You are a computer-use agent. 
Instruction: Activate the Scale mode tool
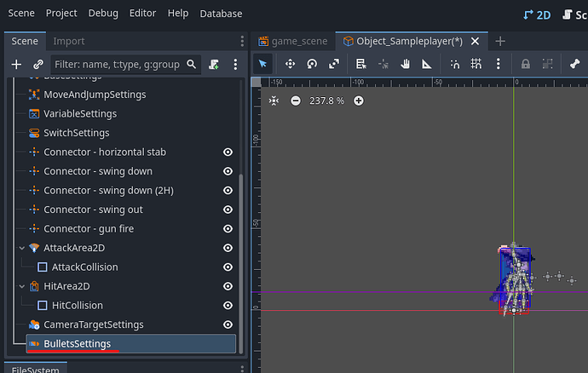pyautogui.click(x=334, y=64)
